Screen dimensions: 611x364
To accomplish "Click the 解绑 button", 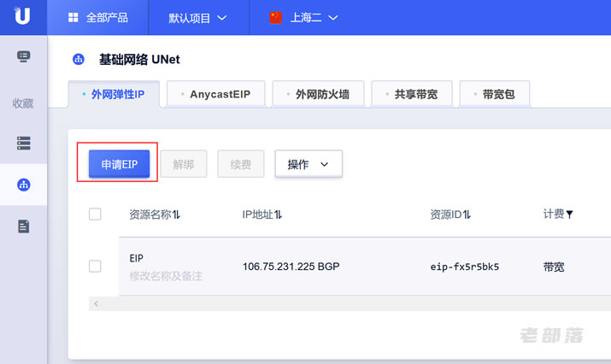I will 184,164.
